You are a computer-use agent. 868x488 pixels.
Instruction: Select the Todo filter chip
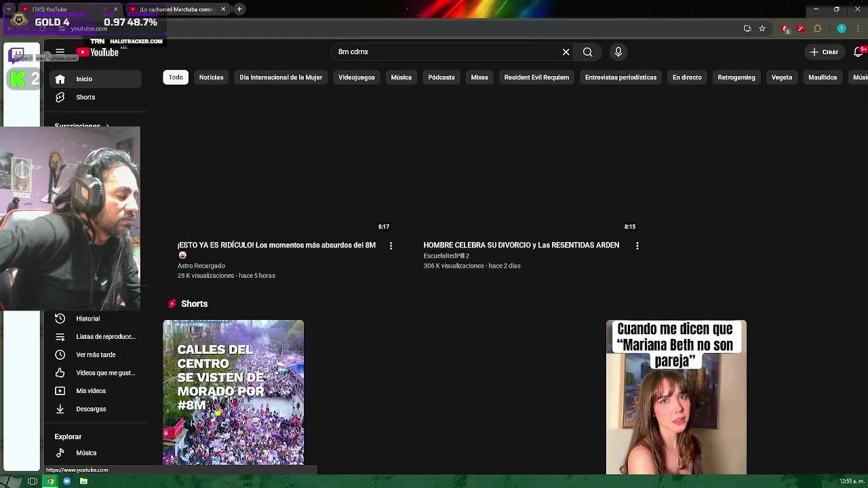coord(176,77)
